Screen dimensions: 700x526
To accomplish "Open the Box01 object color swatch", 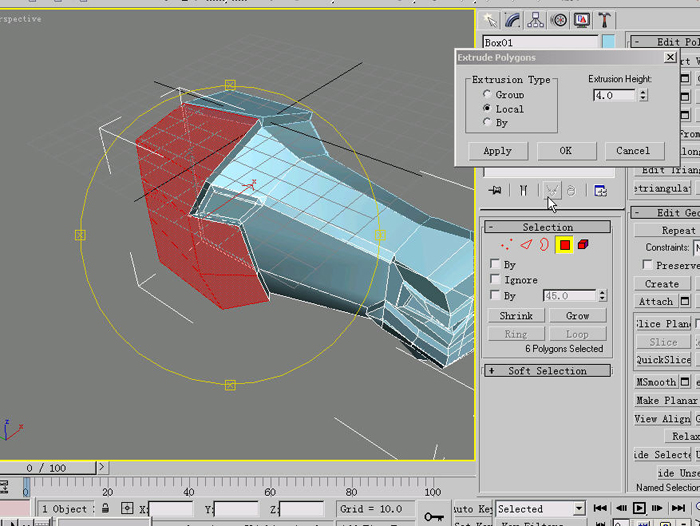I will [x=608, y=42].
